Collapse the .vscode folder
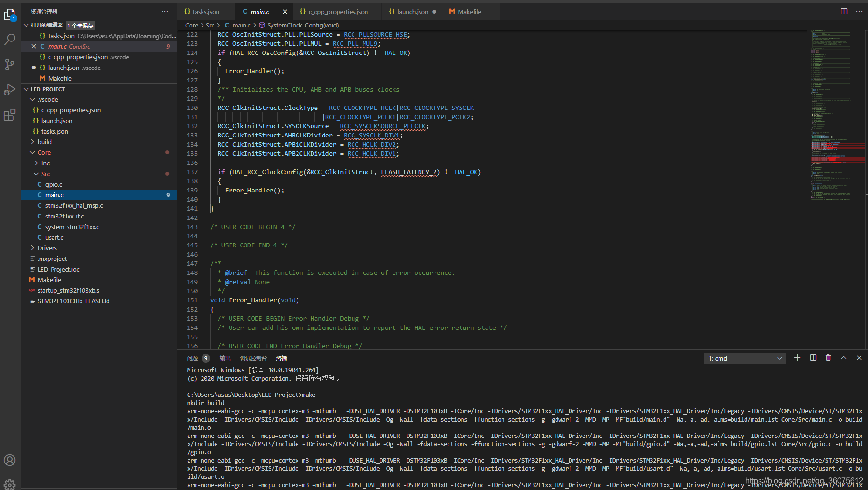Image resolution: width=868 pixels, height=490 pixels. (x=33, y=100)
